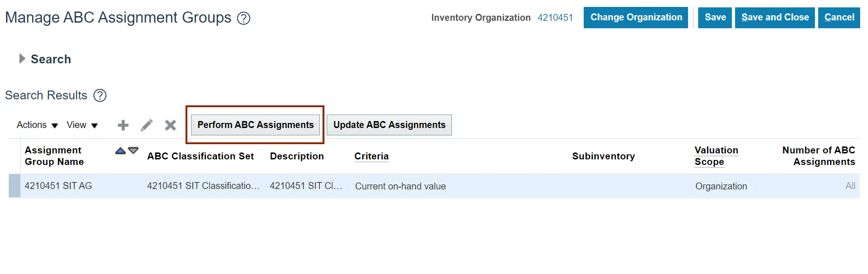
Task: Sort Assignment Group Name ascending arrow
Action: [x=120, y=151]
